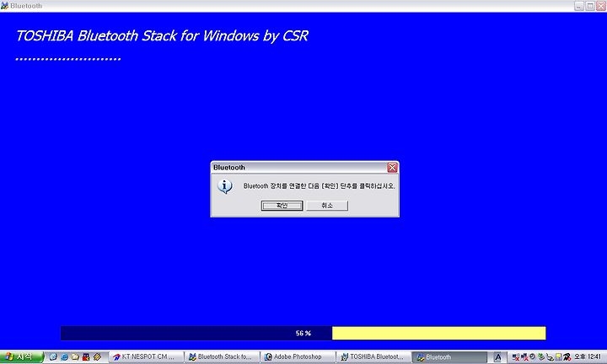
Task: Click the 56 % installation progress bar
Action: coord(303,333)
